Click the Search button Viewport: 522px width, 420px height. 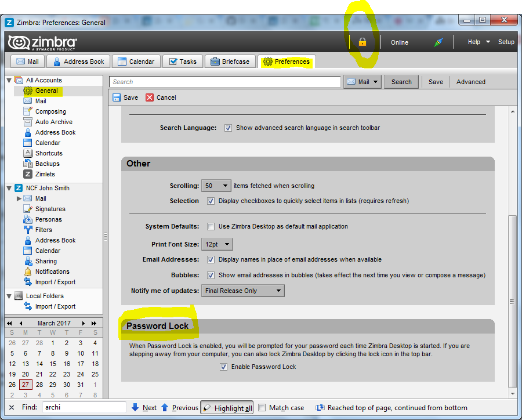(x=401, y=82)
